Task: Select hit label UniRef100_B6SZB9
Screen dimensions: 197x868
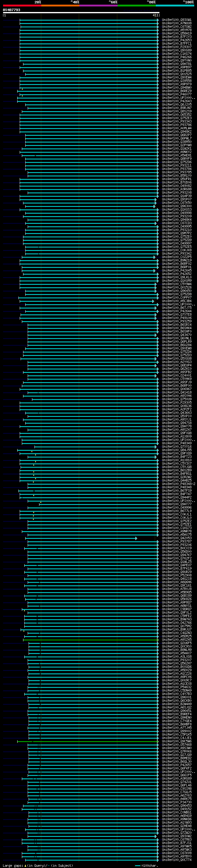Action: click(x=177, y=470)
